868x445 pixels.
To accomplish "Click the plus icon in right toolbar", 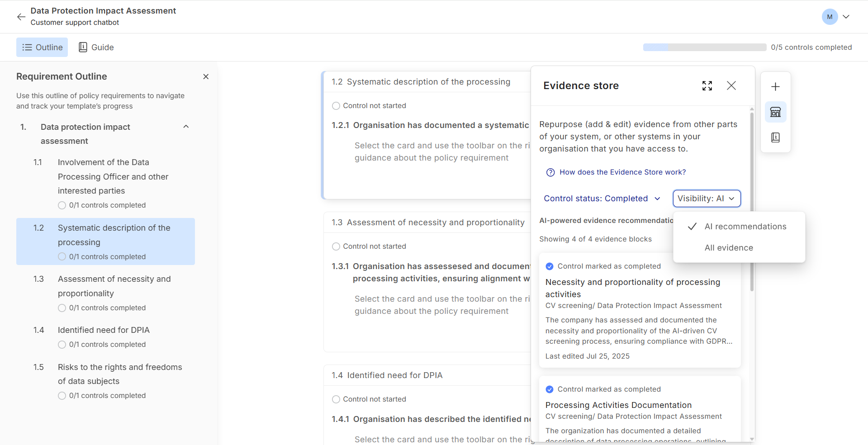I will (775, 87).
